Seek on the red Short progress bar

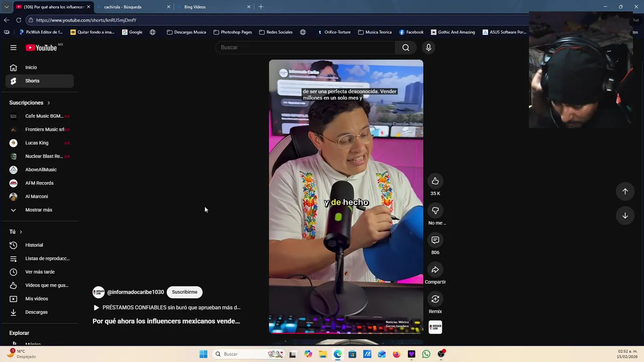(x=346, y=332)
